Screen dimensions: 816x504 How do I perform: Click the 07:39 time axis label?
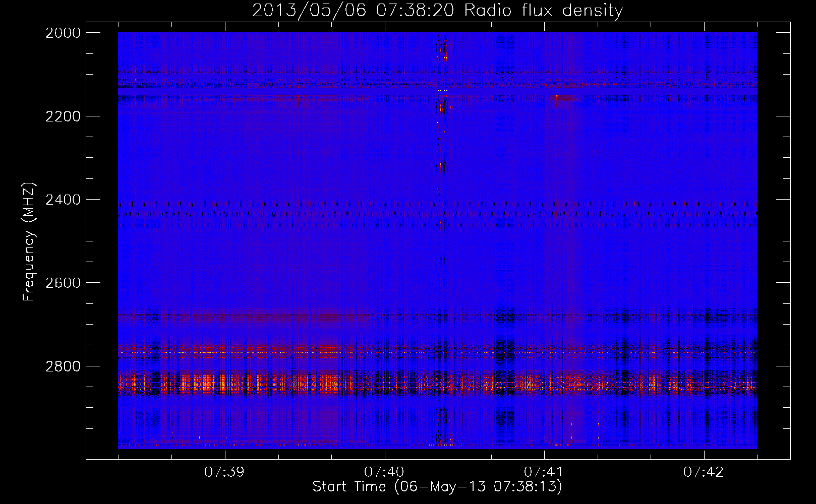coord(224,472)
